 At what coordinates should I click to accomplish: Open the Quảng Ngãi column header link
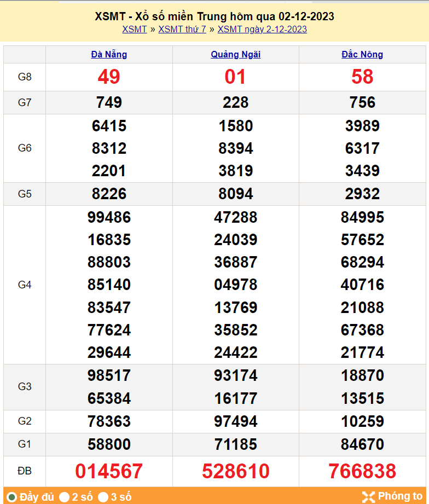pyautogui.click(x=235, y=54)
